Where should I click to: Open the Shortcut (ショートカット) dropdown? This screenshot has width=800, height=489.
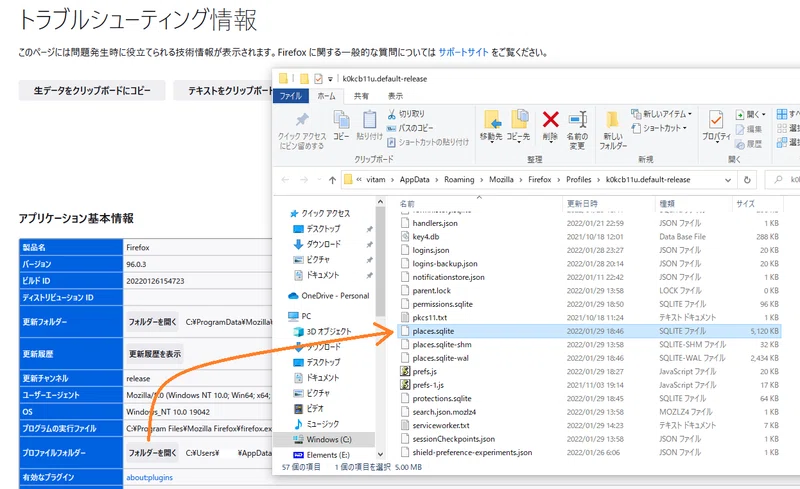coord(659,128)
